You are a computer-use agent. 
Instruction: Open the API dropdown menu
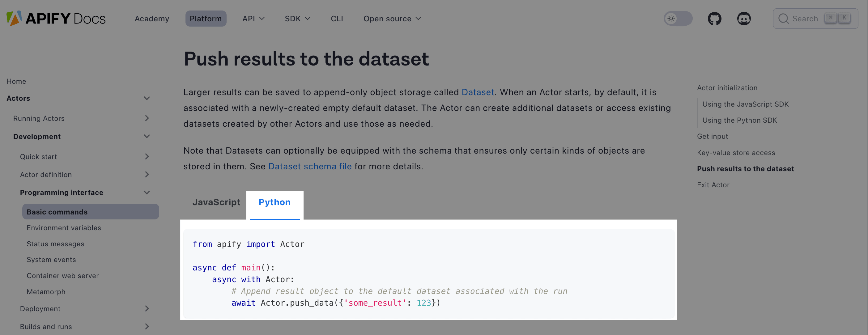coord(253,19)
